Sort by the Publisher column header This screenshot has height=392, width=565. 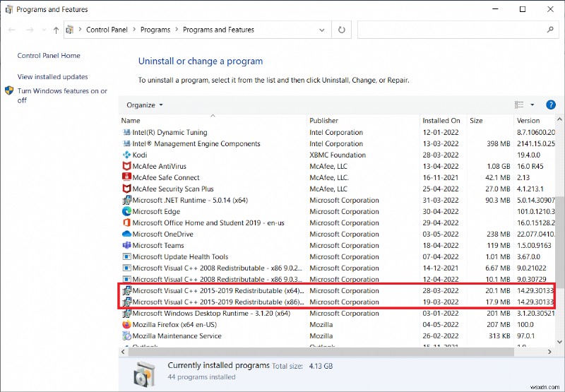tap(363, 120)
